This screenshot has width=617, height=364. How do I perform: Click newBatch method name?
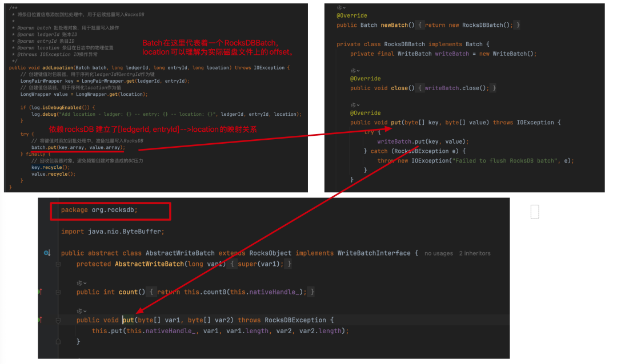tap(394, 25)
